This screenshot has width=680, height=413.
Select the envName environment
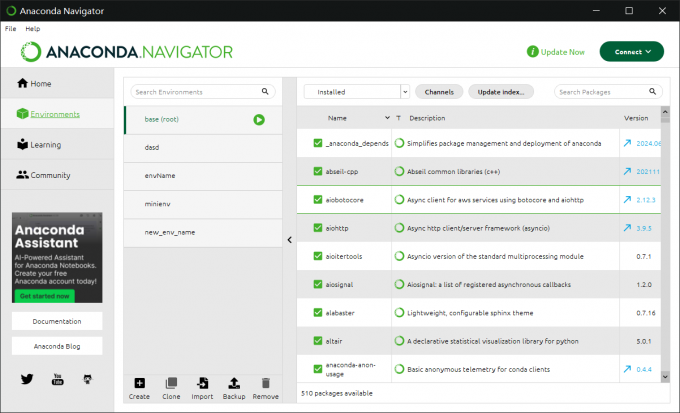pos(203,176)
